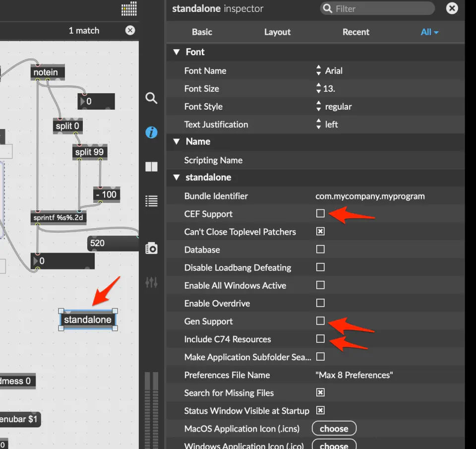The image size is (476, 449).
Task: Click the grid icon above the patcher
Action: [x=129, y=9]
